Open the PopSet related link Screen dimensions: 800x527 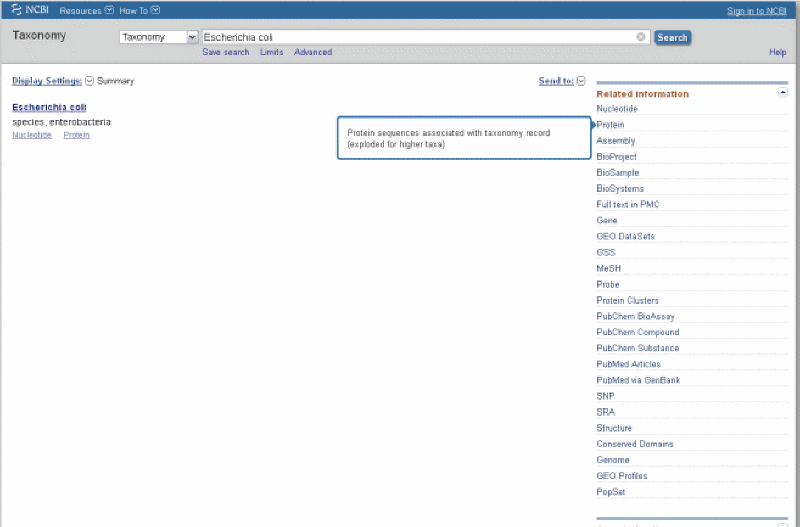click(611, 492)
